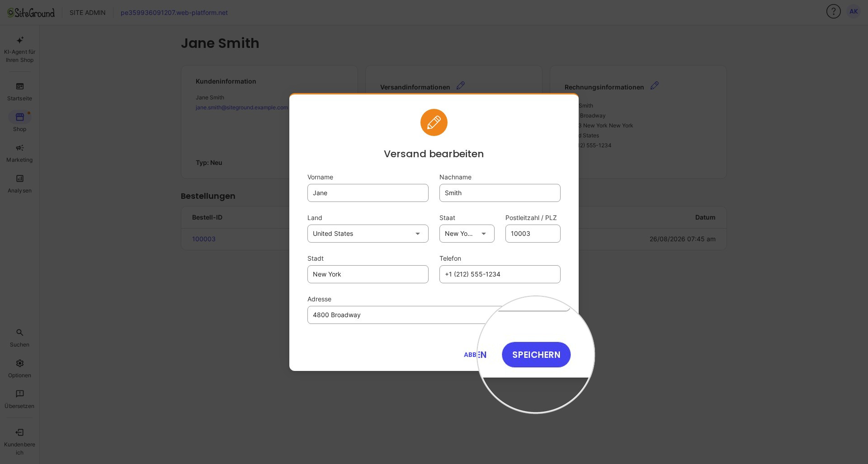Edit Rechnungsinformationen with the pencil icon
This screenshot has height=464, width=868.
[x=655, y=85]
